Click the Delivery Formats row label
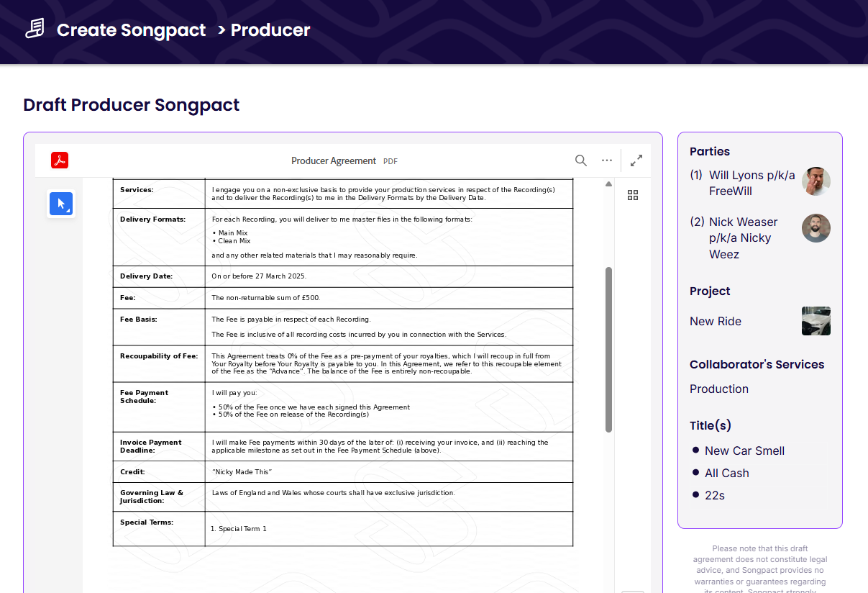Viewport: 868px width, 593px height. tap(152, 219)
